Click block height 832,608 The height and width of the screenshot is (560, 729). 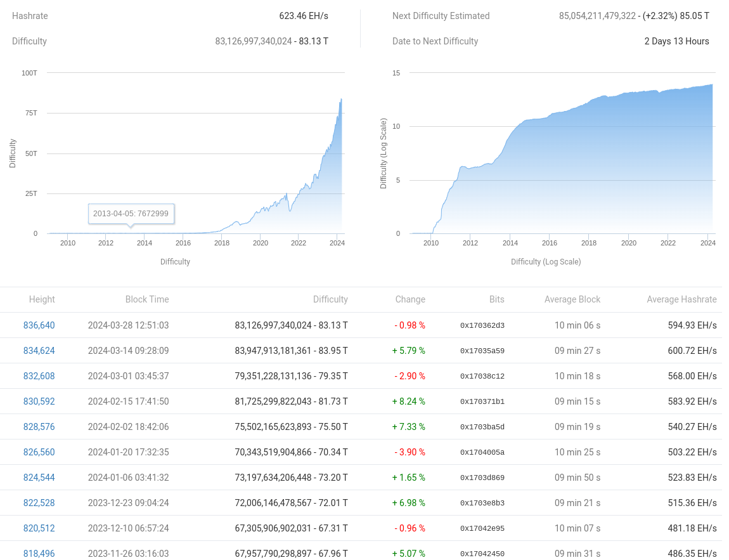click(x=39, y=376)
